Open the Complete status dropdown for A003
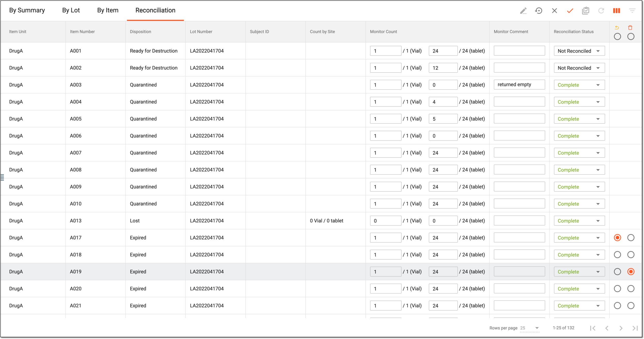Viewport: 644px width, 339px height. (579, 85)
